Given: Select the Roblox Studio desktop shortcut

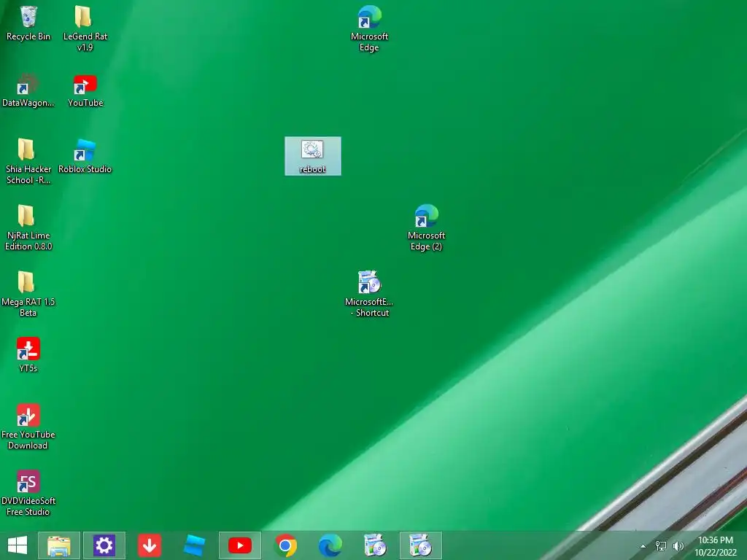Looking at the screenshot, I should pos(85,156).
